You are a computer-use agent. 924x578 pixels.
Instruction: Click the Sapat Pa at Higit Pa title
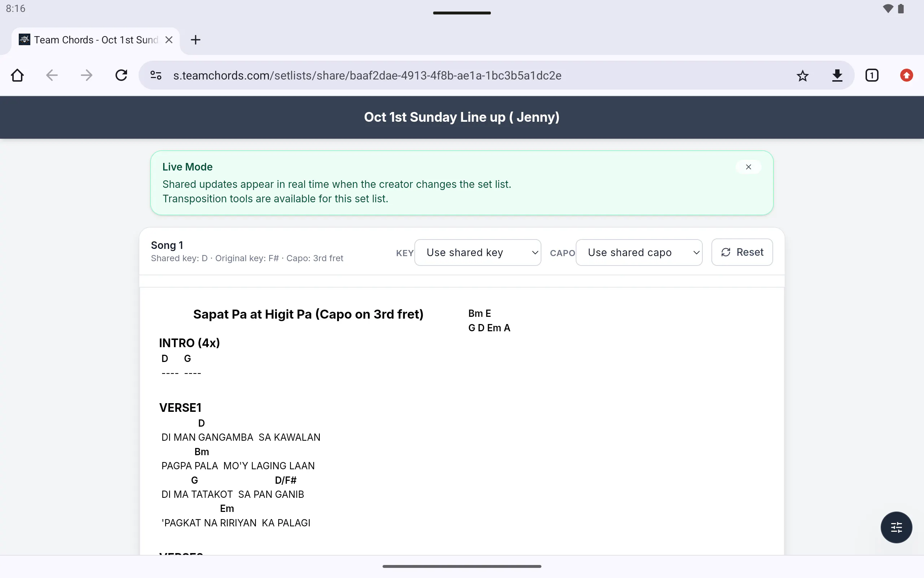click(308, 314)
